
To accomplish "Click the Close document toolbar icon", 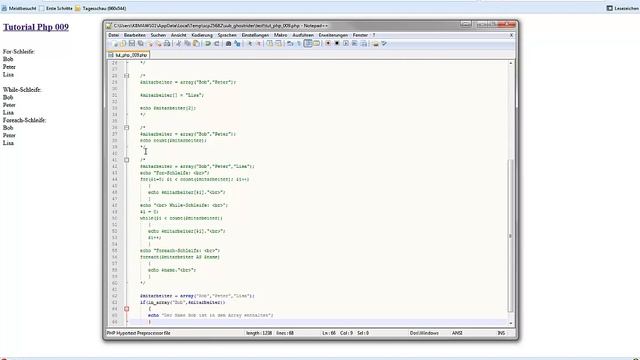I will point(149,44).
